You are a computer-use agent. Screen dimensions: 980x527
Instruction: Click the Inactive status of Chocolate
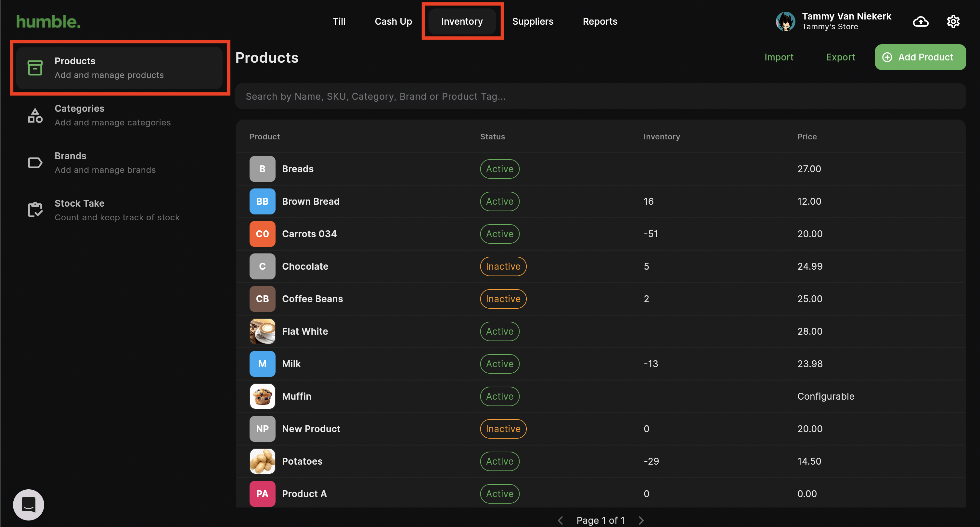point(503,266)
